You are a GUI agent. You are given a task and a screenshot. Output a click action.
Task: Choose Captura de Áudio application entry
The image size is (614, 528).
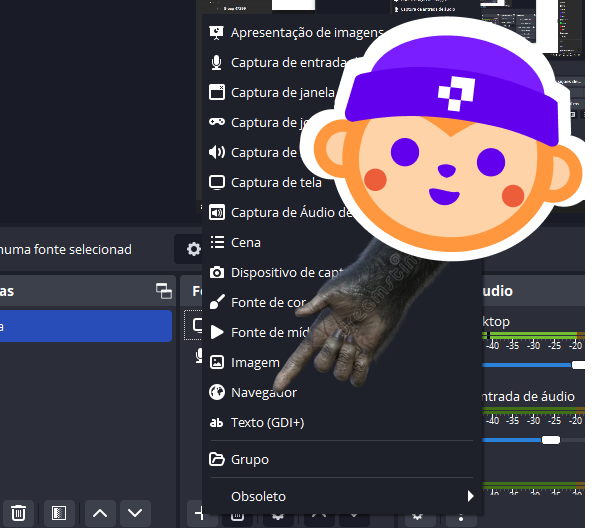[x=292, y=213]
